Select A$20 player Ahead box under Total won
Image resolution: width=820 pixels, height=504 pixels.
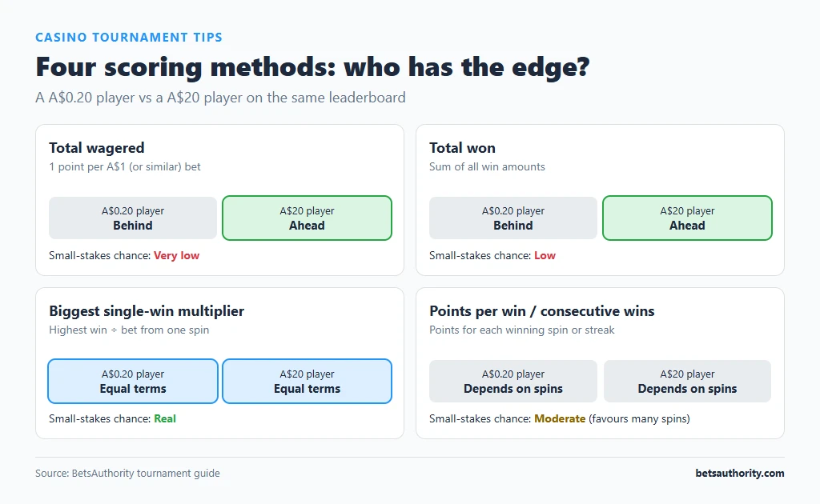687,218
